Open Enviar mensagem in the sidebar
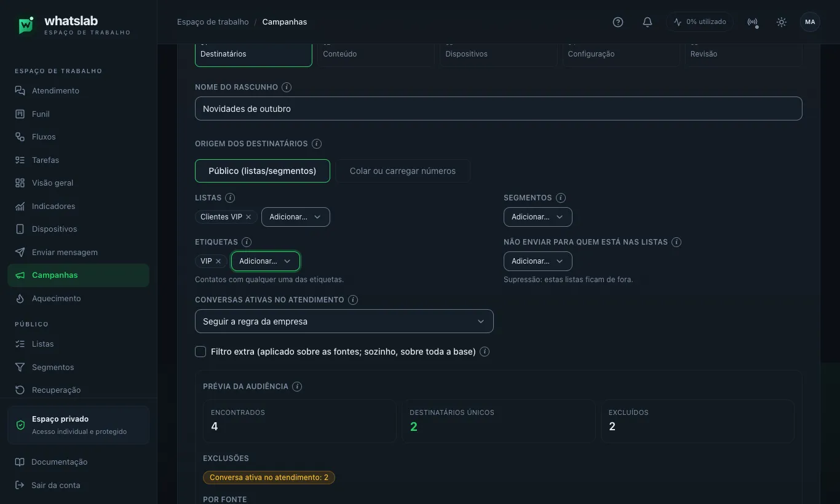Image resolution: width=840 pixels, height=504 pixels. (x=78, y=253)
